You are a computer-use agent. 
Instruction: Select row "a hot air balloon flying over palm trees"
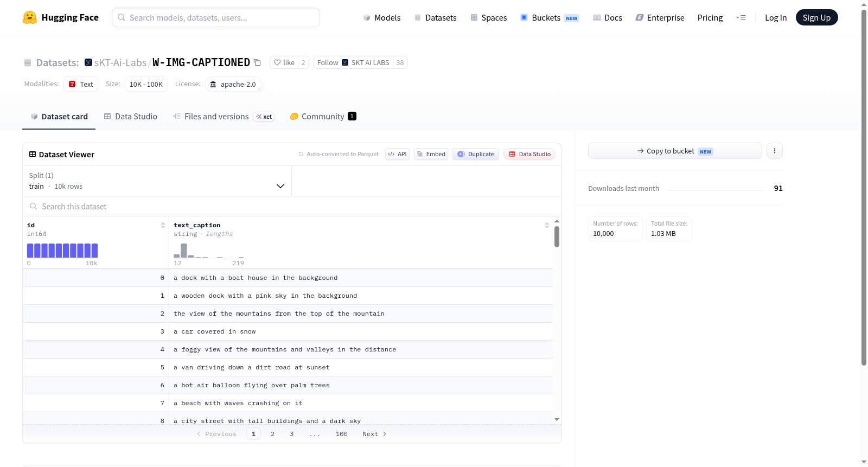pyautogui.click(x=288, y=385)
